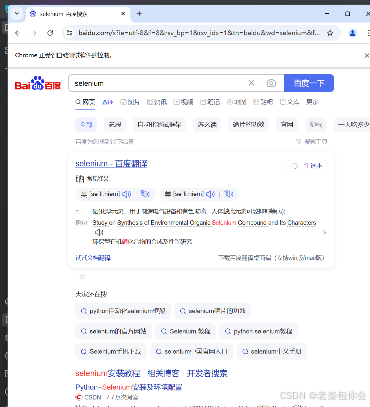Show next example with right chevron
370x407 pixels.
click(x=325, y=232)
